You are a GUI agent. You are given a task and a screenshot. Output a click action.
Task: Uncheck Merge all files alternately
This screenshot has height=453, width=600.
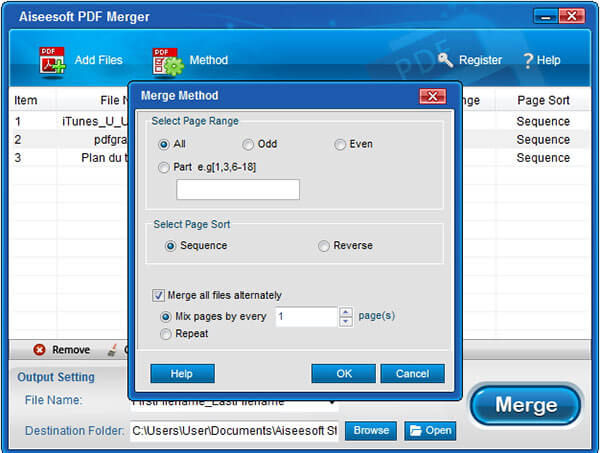pos(158,295)
